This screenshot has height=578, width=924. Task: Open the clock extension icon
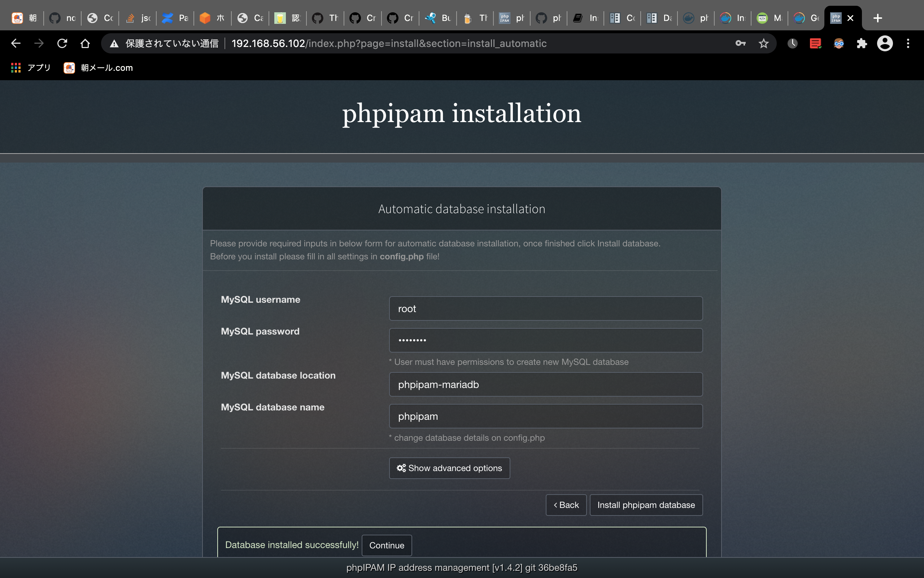[792, 44]
